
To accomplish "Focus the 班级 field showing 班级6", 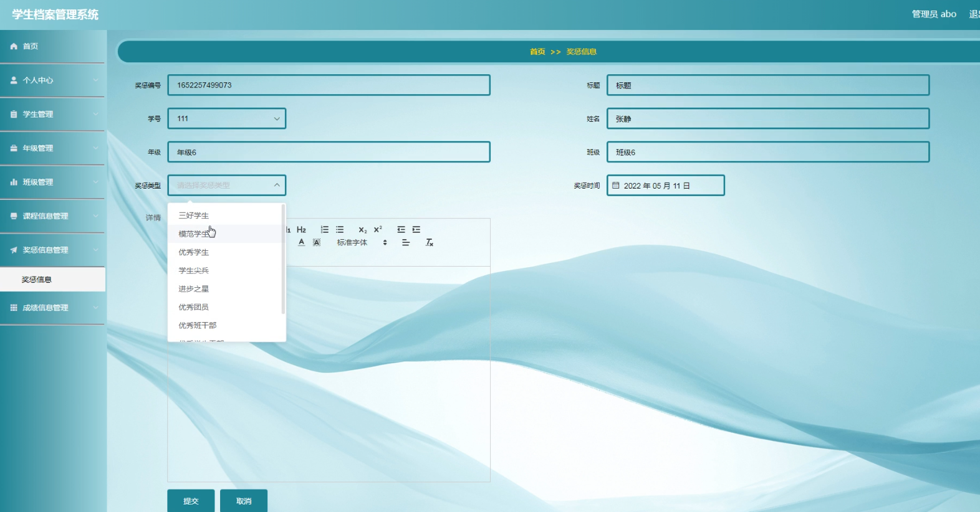I will tap(768, 152).
